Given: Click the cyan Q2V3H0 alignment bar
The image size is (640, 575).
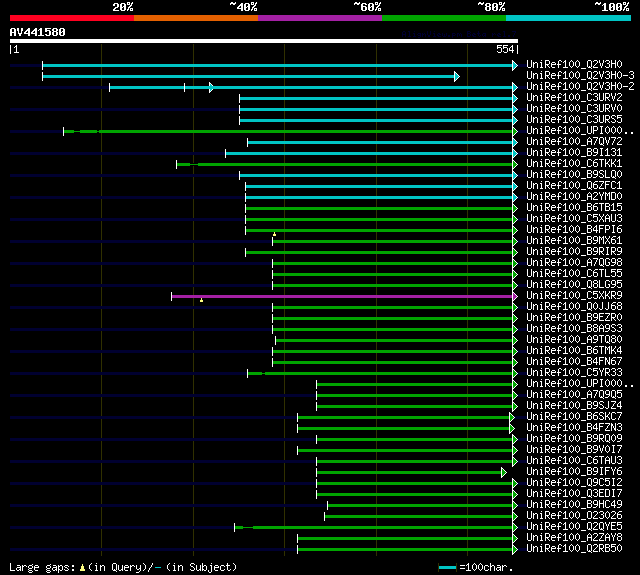Looking at the screenshot, I should click(x=278, y=65).
